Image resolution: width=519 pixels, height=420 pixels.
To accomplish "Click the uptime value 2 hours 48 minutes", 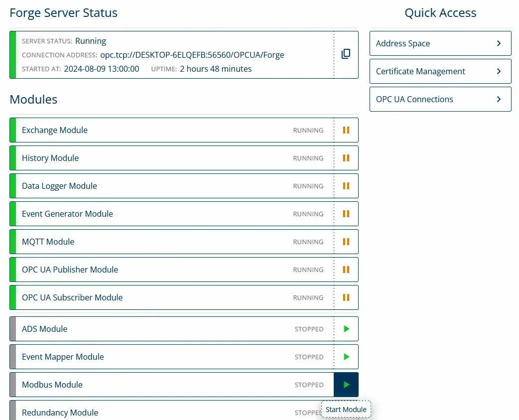I will point(216,69).
